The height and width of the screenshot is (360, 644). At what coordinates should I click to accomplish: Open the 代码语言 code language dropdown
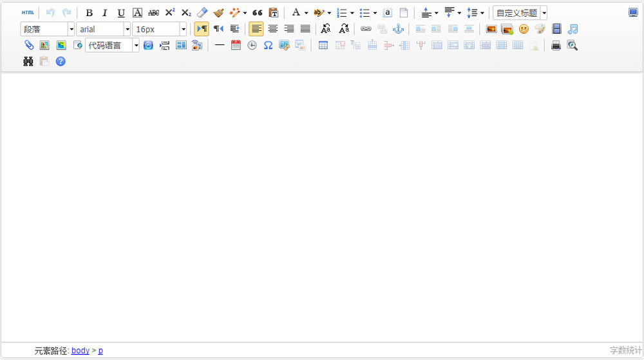[136, 45]
